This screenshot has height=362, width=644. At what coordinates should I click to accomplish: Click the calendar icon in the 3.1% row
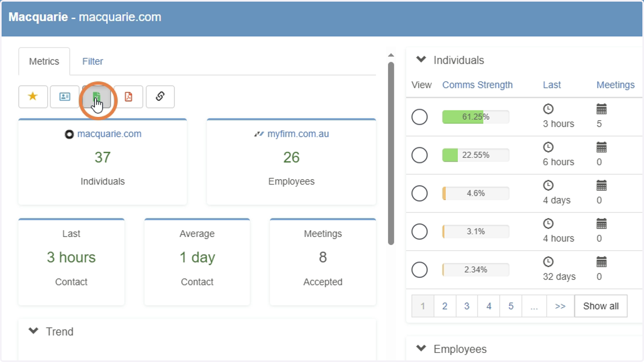[x=602, y=224]
